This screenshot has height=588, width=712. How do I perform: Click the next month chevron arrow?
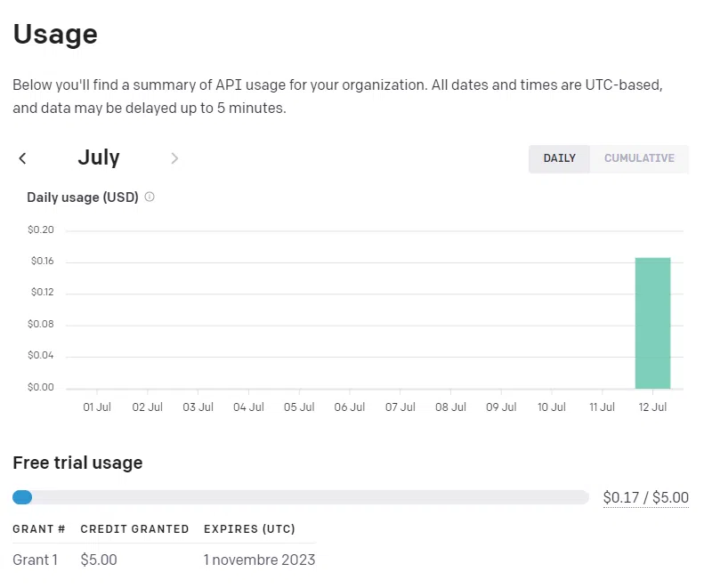click(x=174, y=158)
